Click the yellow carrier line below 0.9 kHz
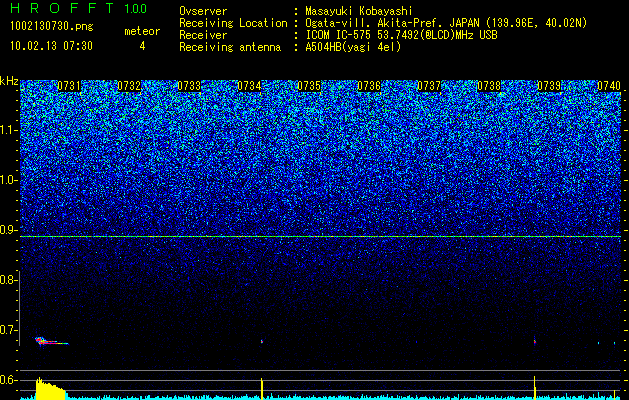 click(x=320, y=236)
